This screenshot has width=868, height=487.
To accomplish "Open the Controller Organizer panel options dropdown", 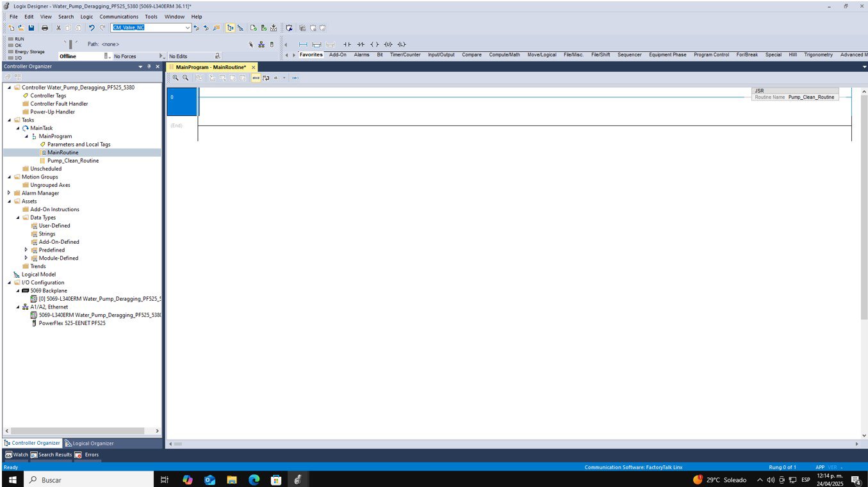I will (141, 67).
